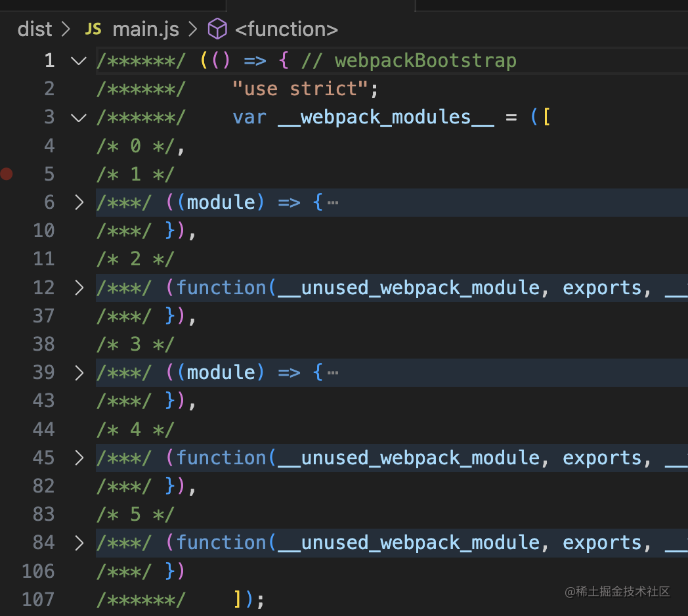
Task: Click the /* 0 */ comment on line 4
Action: 136,146
